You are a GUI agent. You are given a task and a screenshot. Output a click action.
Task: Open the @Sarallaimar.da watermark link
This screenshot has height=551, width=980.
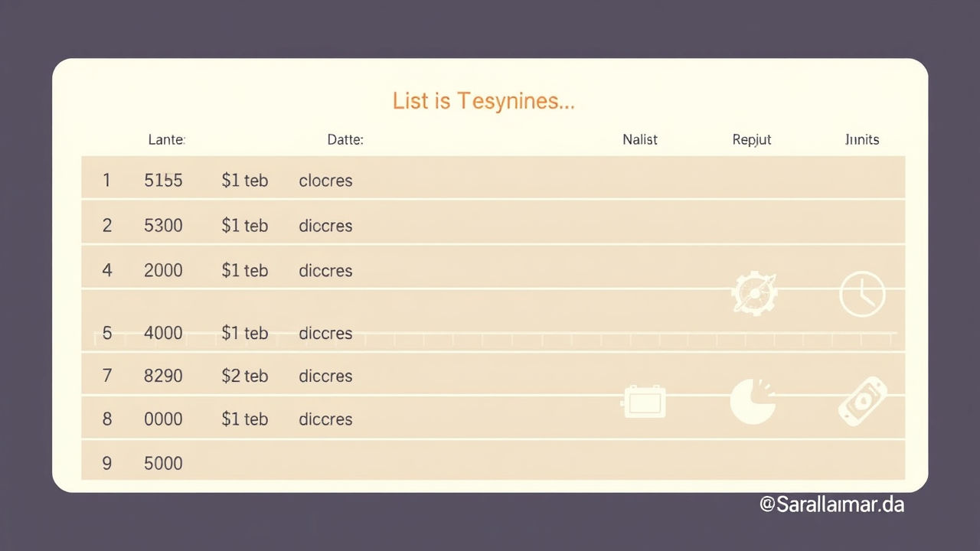click(x=831, y=504)
